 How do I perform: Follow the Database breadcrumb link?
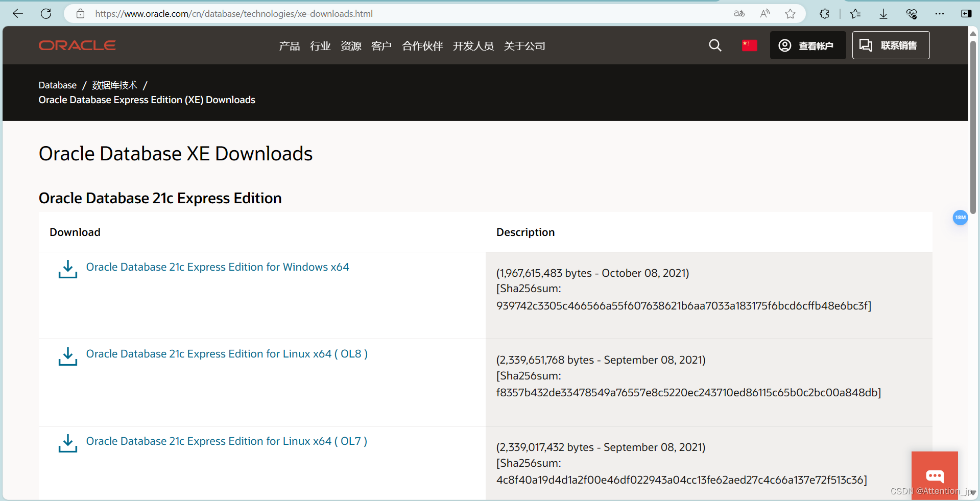[x=57, y=85]
